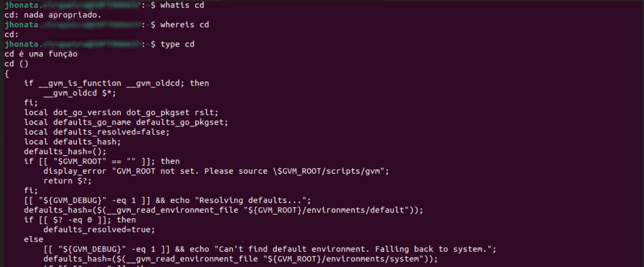Click the 'defaults_hash=();' assignment line

tap(65, 151)
